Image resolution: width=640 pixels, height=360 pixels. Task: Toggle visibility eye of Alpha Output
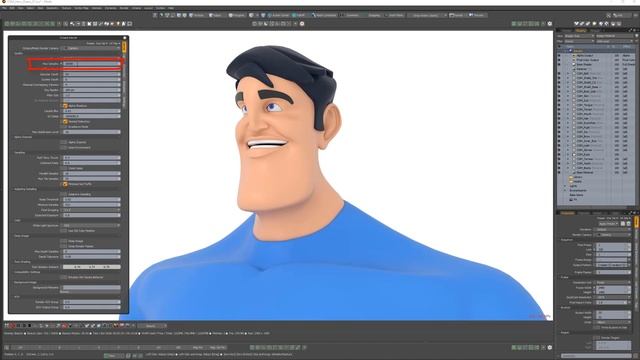(559, 56)
